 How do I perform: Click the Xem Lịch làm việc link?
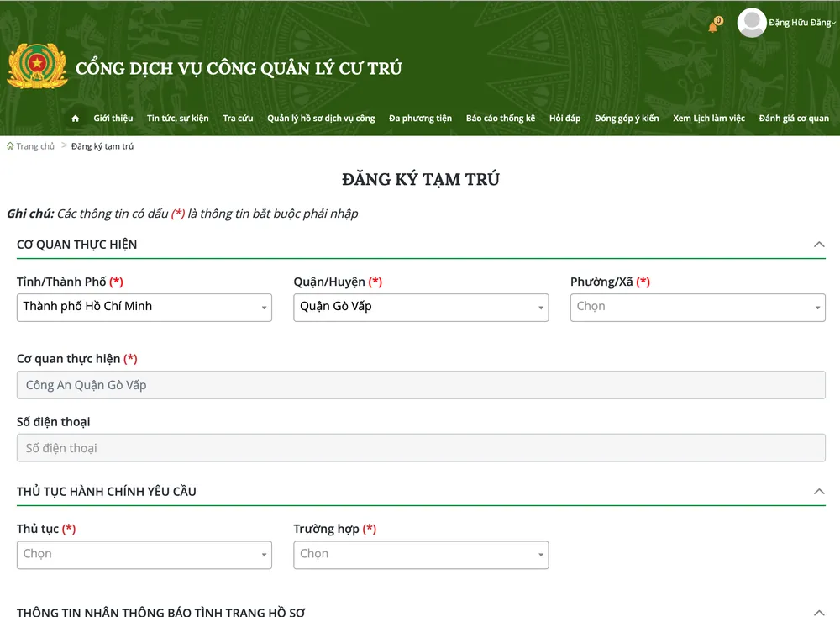click(x=708, y=119)
